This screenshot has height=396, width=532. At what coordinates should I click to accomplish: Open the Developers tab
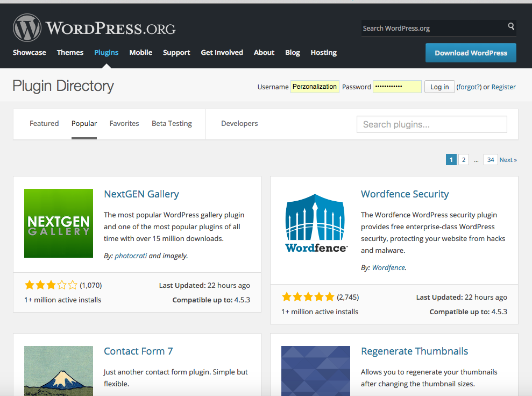click(239, 124)
